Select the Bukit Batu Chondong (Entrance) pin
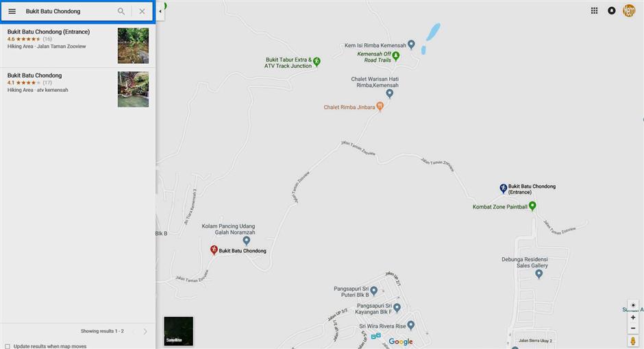The height and width of the screenshot is (349, 644). pyautogui.click(x=503, y=189)
